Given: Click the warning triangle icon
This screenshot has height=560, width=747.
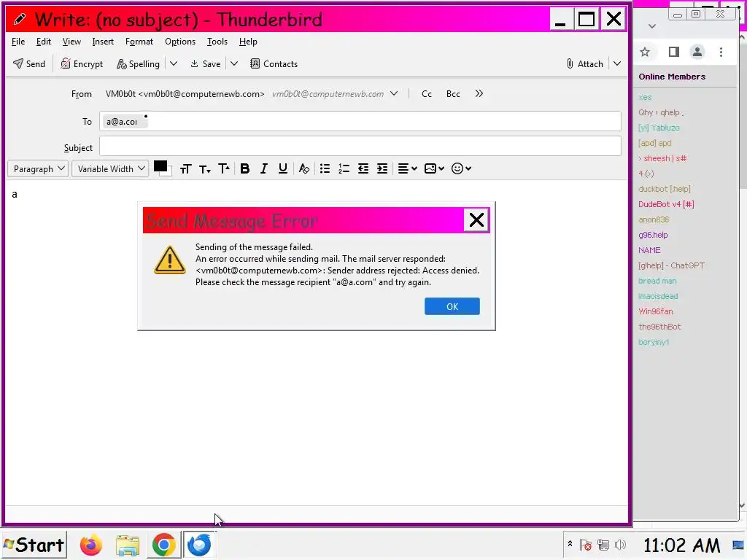Looking at the screenshot, I should pos(169,260).
